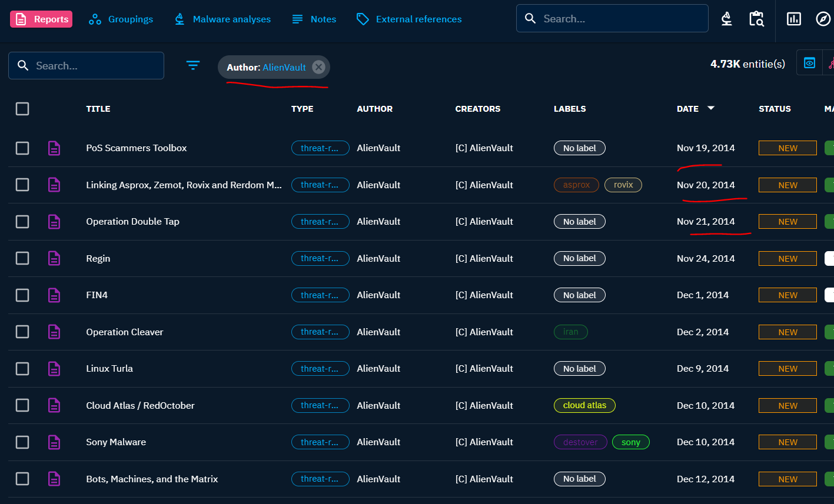This screenshot has height=504, width=834.
Task: Check the checkbox next to FIN4
Action: click(x=22, y=295)
